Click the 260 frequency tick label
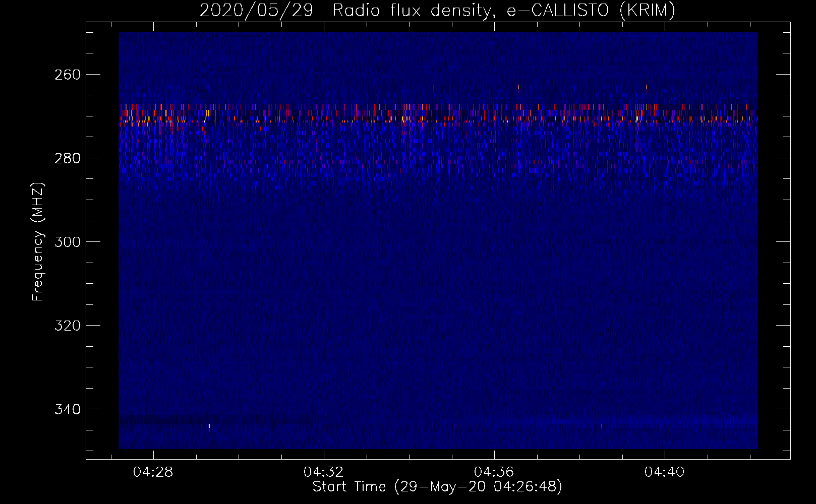 coord(67,75)
